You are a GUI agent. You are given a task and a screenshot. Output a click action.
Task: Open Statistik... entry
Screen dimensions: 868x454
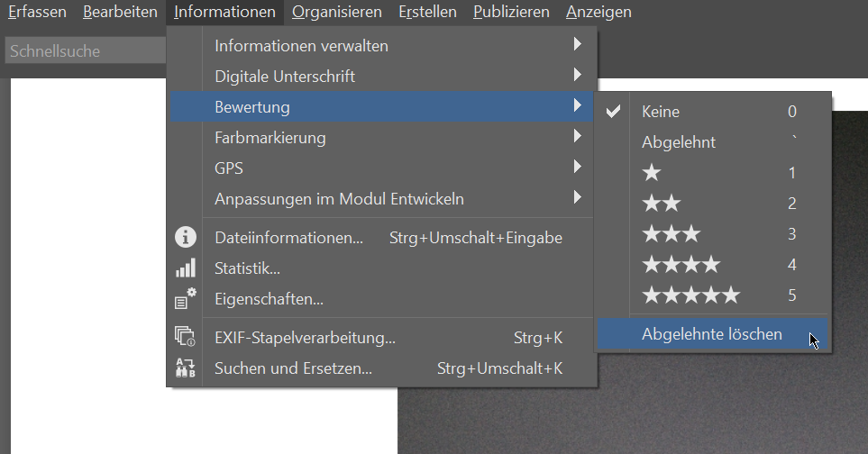point(382,268)
